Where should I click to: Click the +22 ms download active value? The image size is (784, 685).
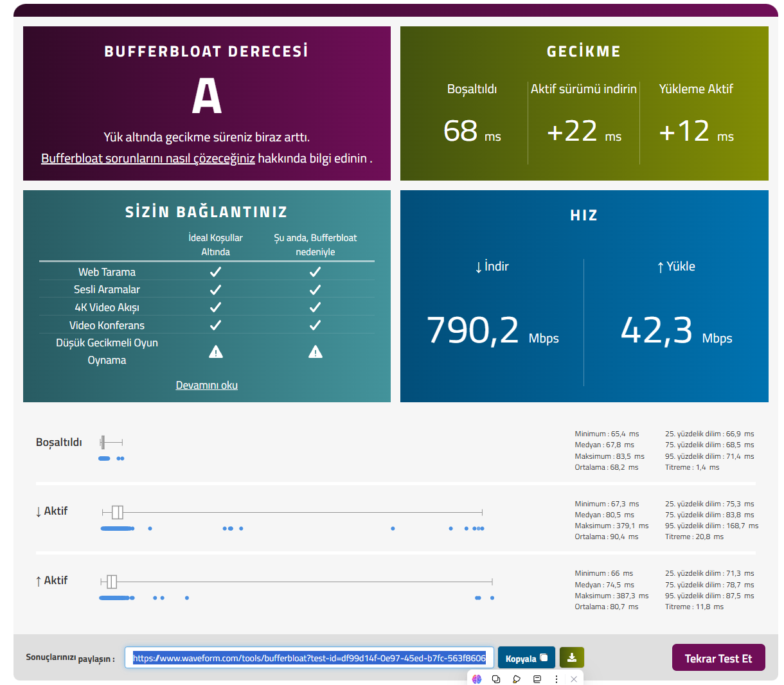pyautogui.click(x=584, y=131)
